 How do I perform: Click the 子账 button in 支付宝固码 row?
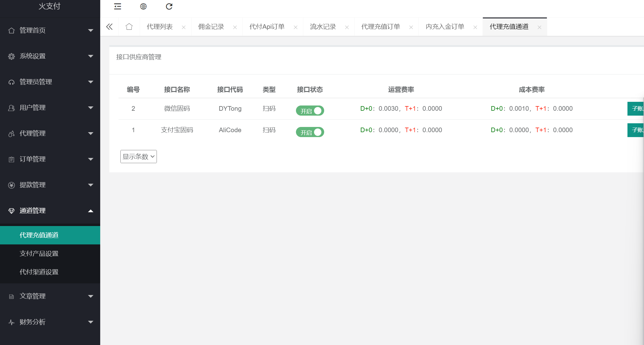(636, 130)
